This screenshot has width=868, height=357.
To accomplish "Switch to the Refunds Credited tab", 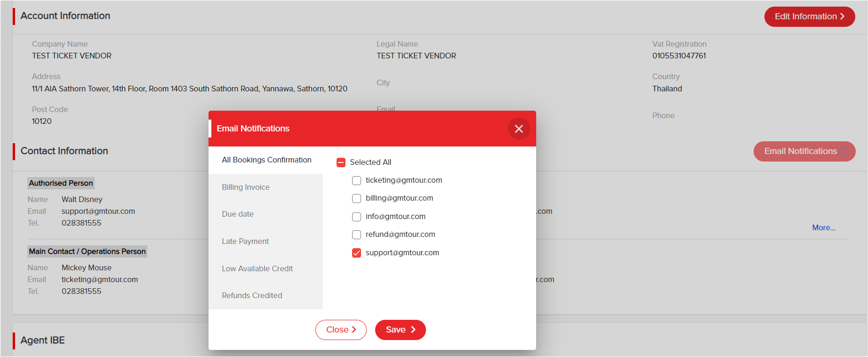I will (x=266, y=296).
